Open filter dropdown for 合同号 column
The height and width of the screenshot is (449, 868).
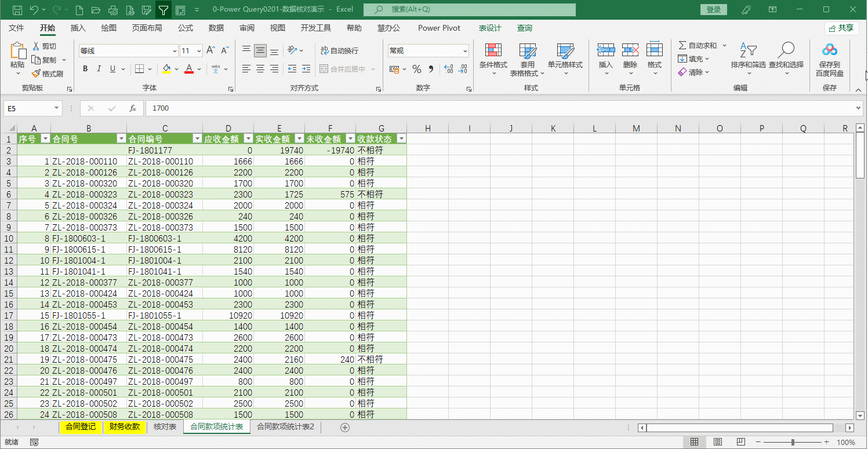click(121, 139)
